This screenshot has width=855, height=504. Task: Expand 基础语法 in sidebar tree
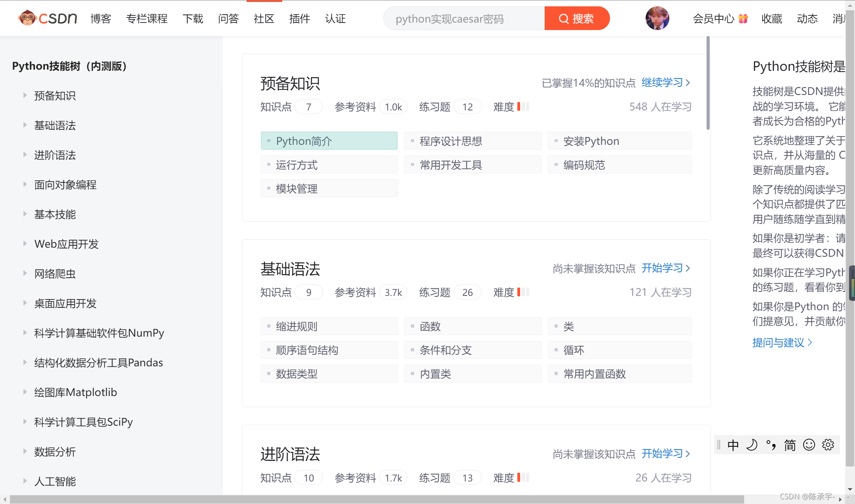click(25, 125)
